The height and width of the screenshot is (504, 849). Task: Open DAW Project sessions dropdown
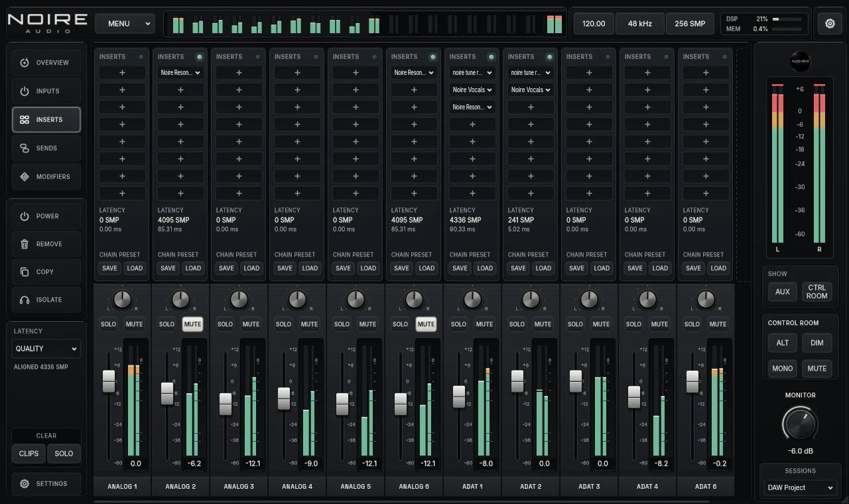tap(800, 487)
